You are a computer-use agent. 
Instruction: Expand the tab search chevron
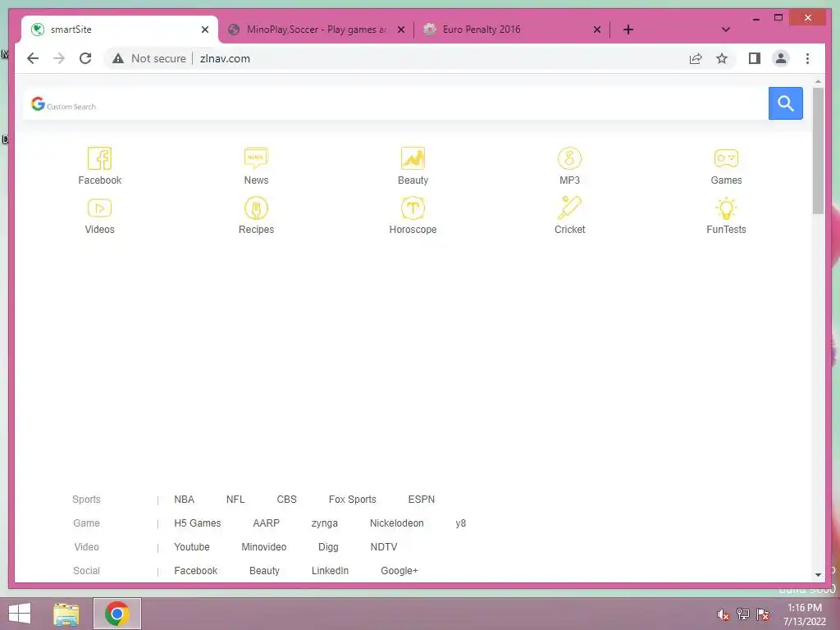725,30
